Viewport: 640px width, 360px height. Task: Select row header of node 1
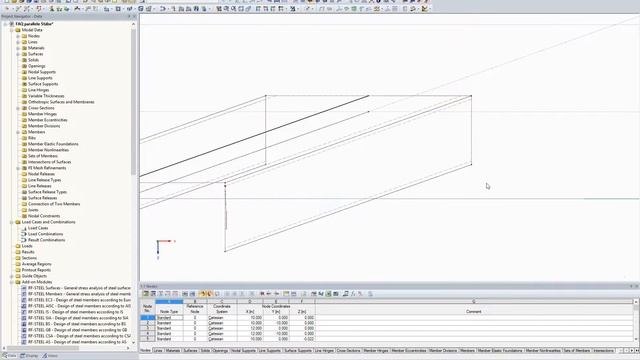(148, 318)
